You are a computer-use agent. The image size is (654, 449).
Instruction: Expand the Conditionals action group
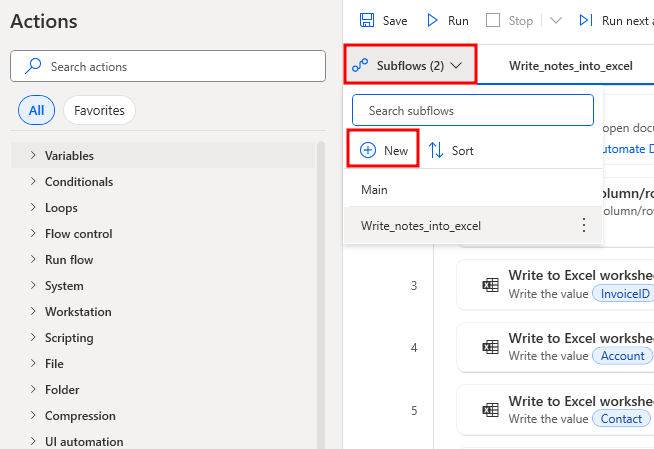[x=33, y=181]
